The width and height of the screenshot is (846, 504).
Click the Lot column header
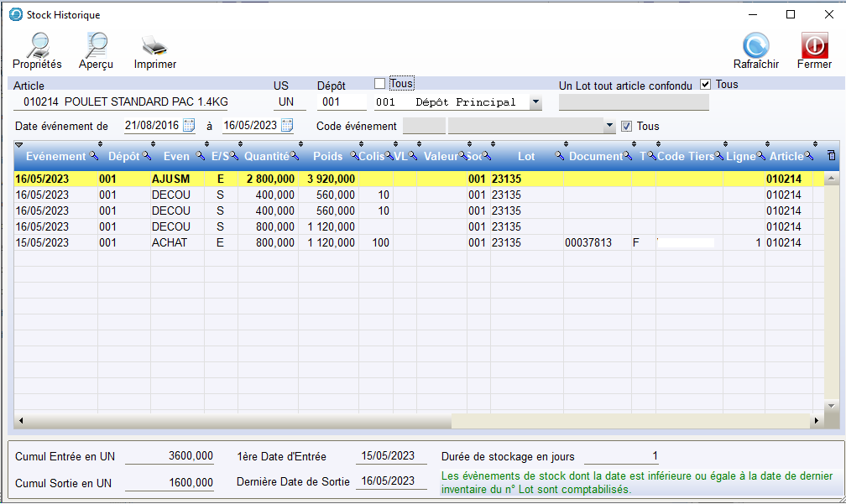point(525,156)
